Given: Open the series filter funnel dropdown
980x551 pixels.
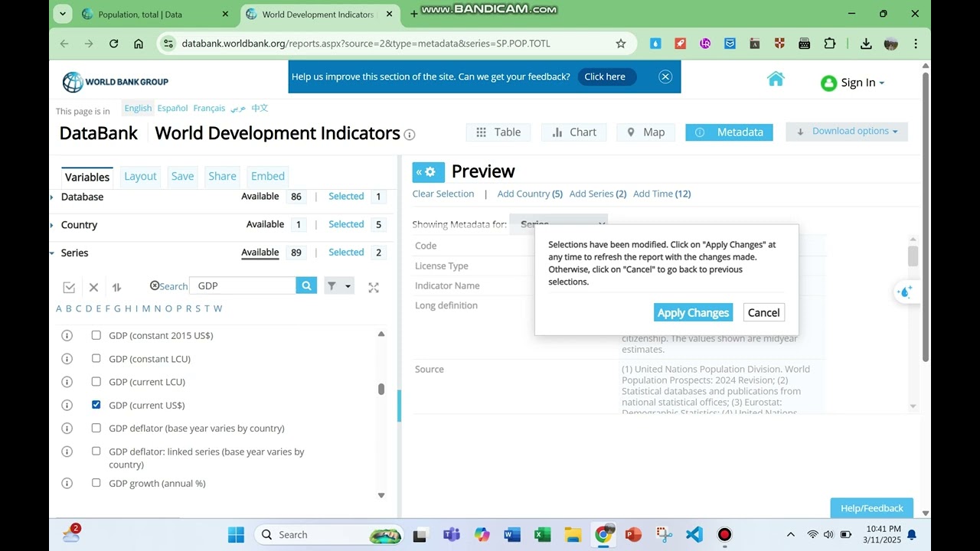Looking at the screenshot, I should coord(338,286).
